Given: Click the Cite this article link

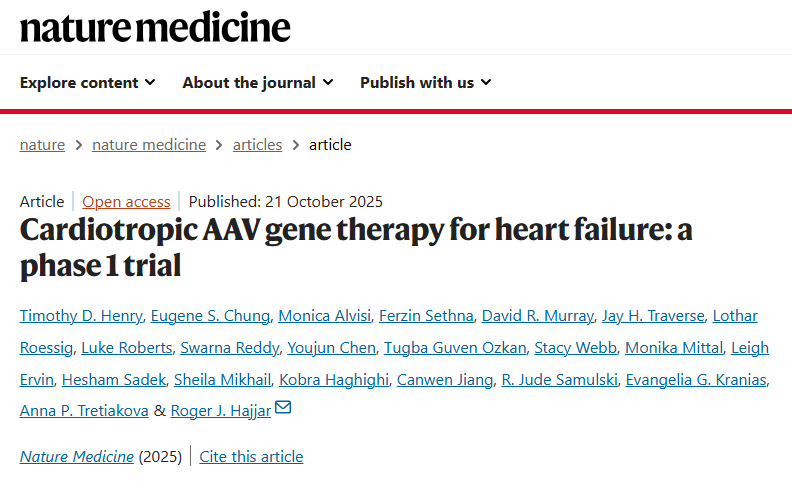Looking at the screenshot, I should [x=251, y=456].
